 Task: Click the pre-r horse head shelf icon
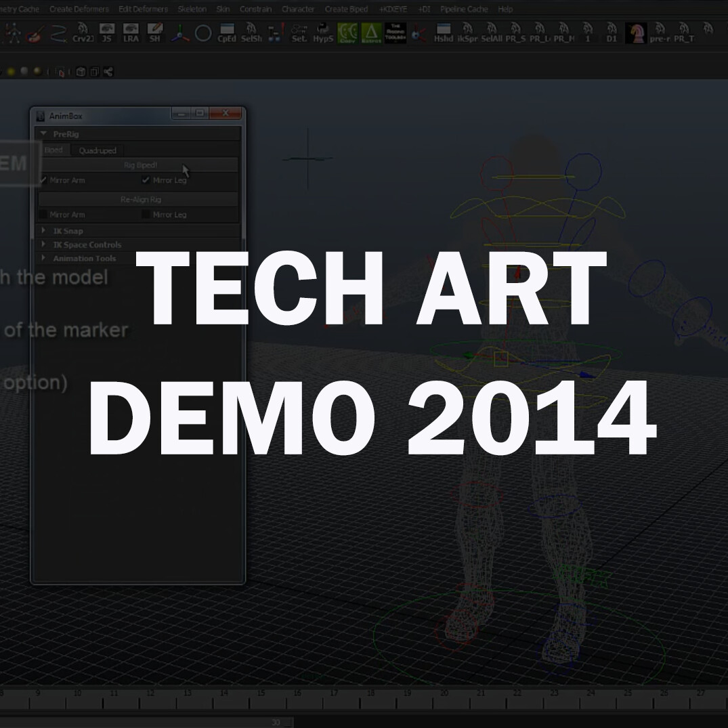tap(635, 33)
